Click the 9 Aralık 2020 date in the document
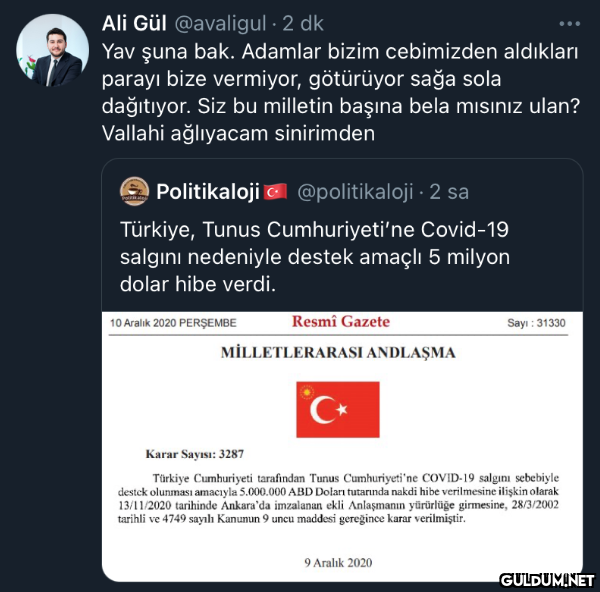Screen dimensions: 600x592 pyautogui.click(x=338, y=563)
